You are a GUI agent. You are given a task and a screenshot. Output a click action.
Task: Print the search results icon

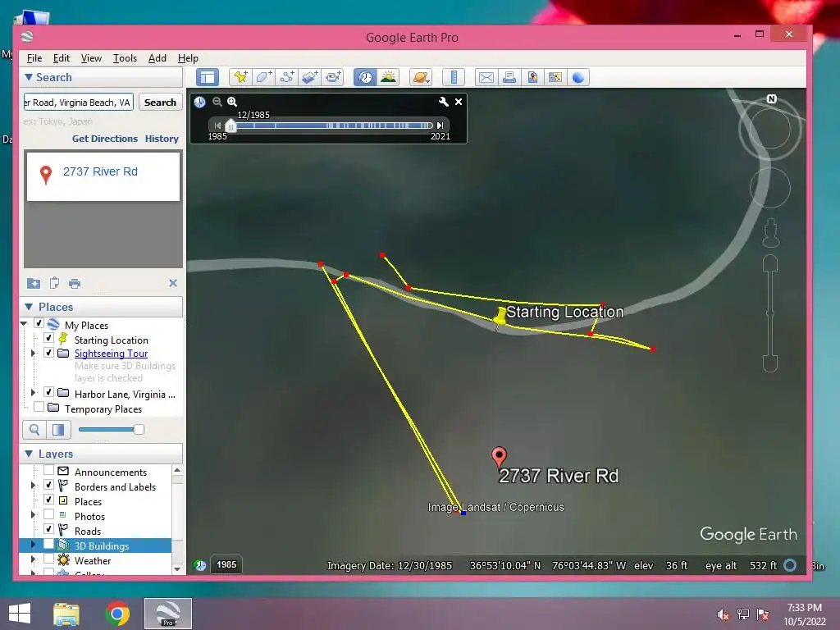[x=75, y=283]
